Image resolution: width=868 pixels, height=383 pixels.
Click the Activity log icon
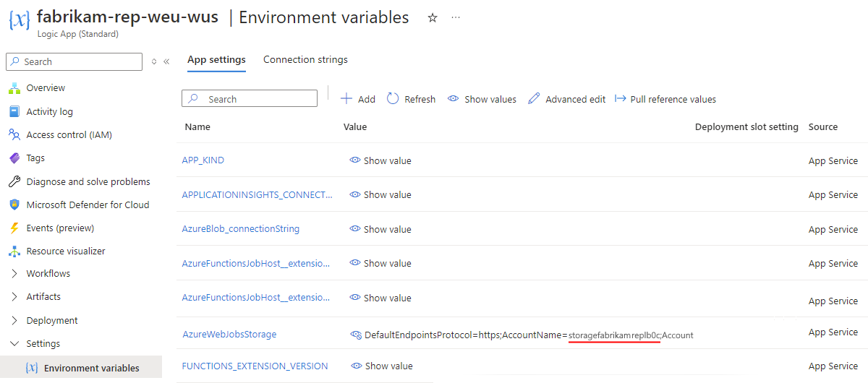pos(14,111)
